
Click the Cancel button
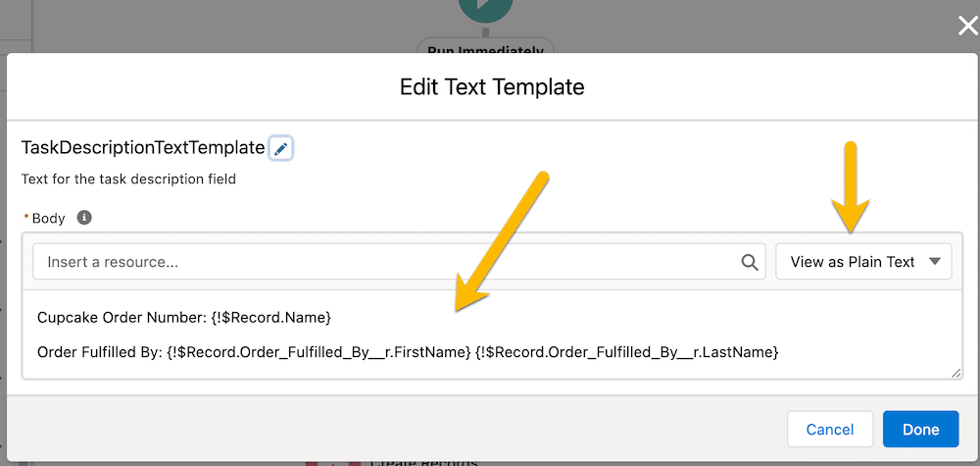(x=830, y=429)
